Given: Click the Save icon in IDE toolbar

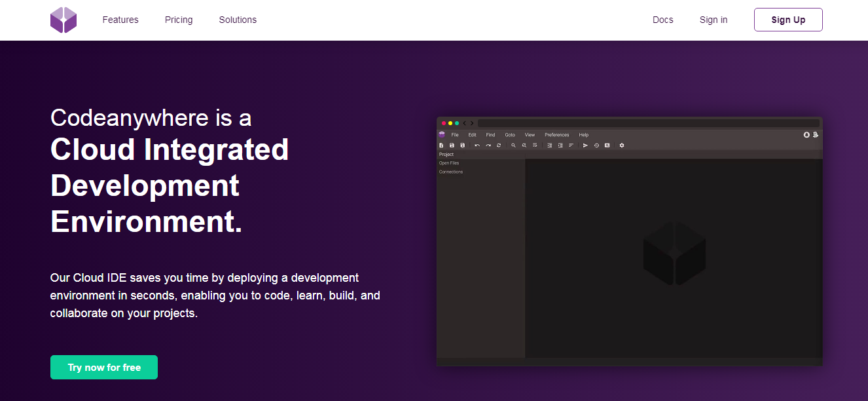Looking at the screenshot, I should (452, 145).
